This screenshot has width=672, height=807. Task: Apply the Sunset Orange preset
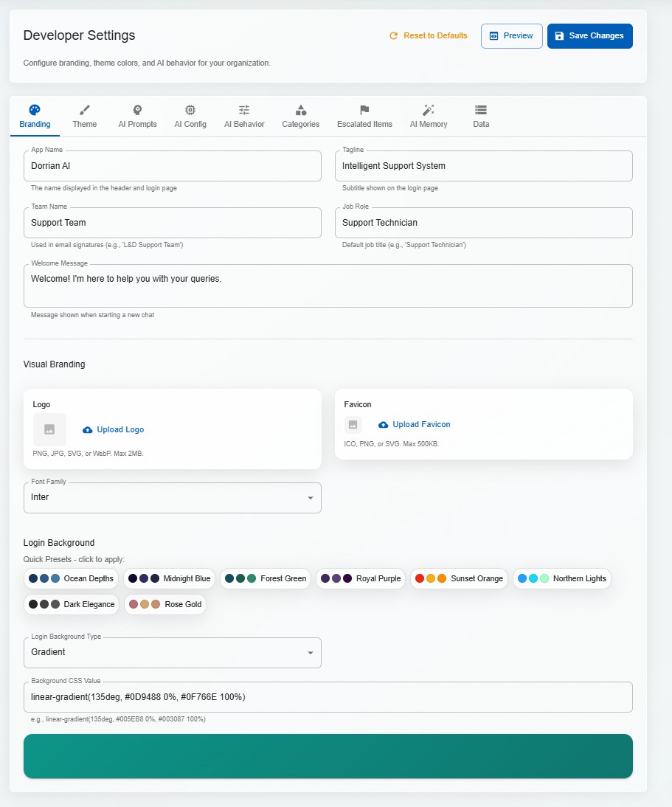click(x=459, y=578)
